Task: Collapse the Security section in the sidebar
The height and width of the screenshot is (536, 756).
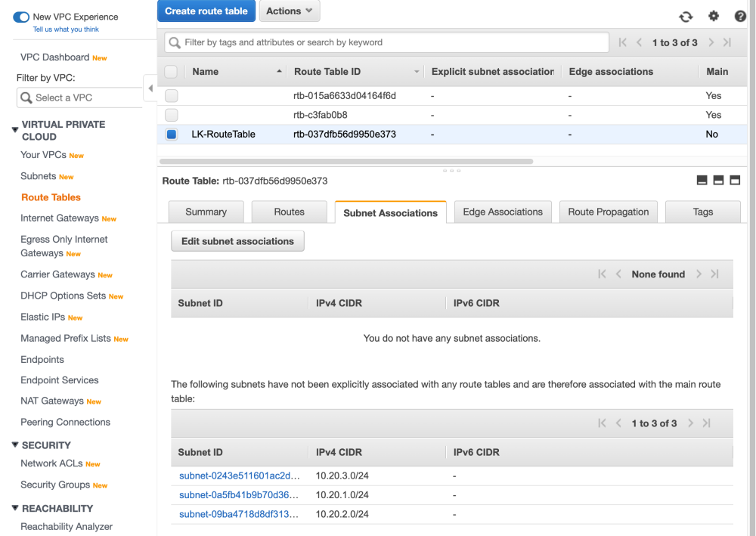Action: (15, 445)
